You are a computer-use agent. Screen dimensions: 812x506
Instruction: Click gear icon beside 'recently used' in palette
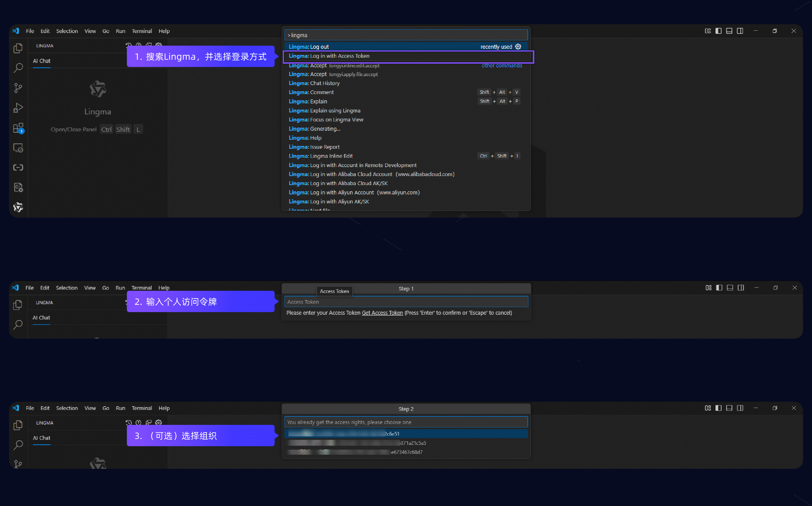[518, 46]
